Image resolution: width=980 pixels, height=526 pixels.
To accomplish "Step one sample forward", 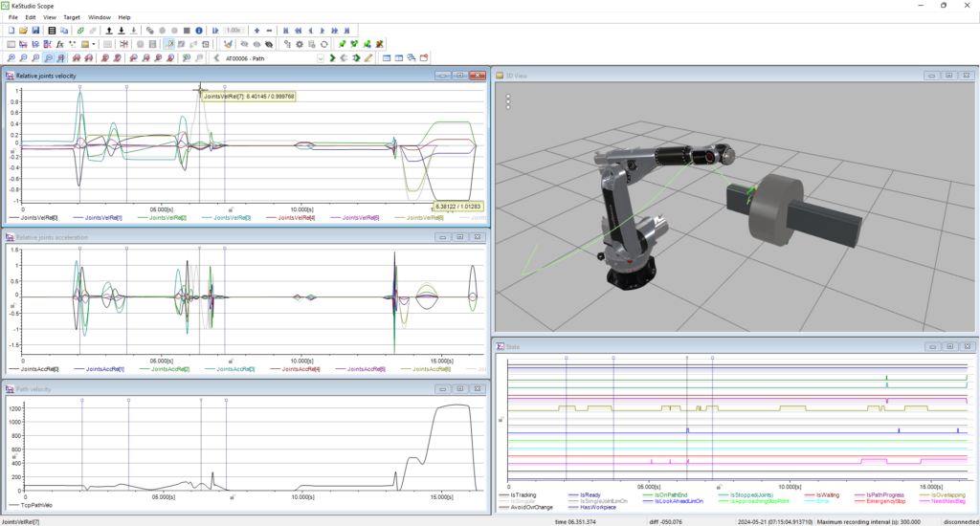I will 323,30.
